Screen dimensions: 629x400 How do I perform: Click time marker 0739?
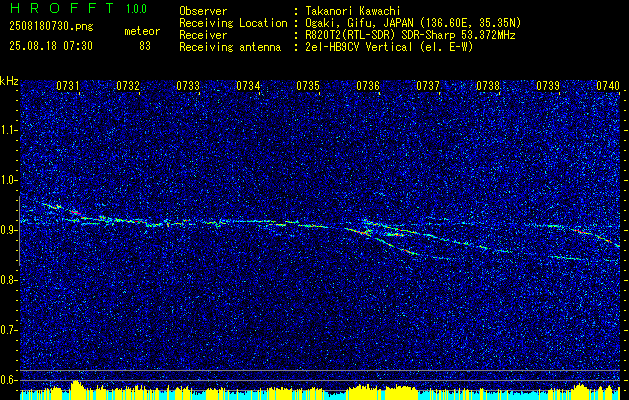pos(548,85)
